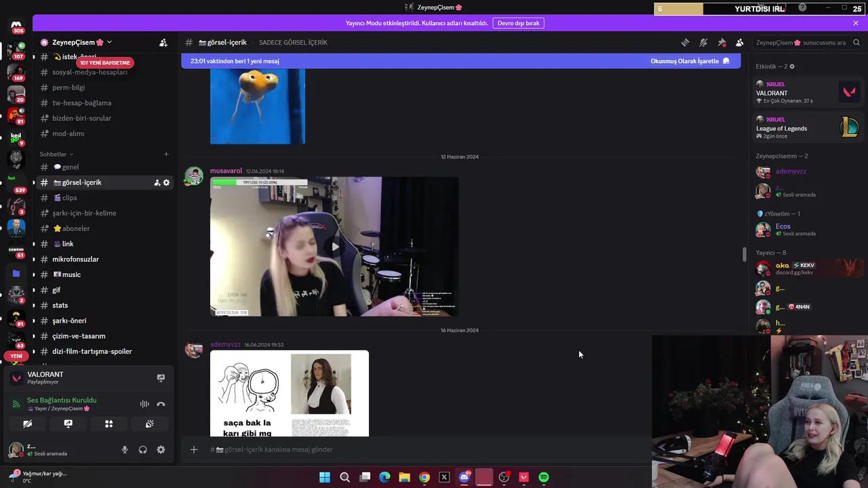Open the '107 yeni bahsetme' mentions pill
Image resolution: width=868 pixels, height=488 pixels.
[x=104, y=62]
